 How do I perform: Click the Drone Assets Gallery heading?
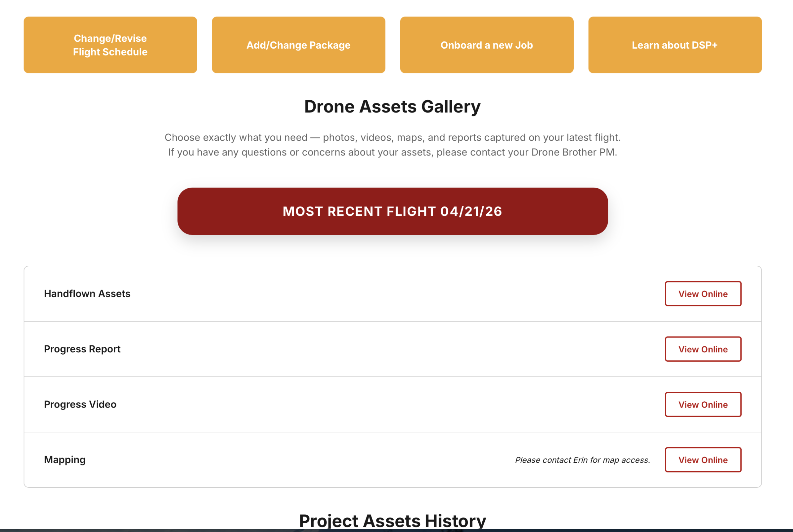(392, 106)
